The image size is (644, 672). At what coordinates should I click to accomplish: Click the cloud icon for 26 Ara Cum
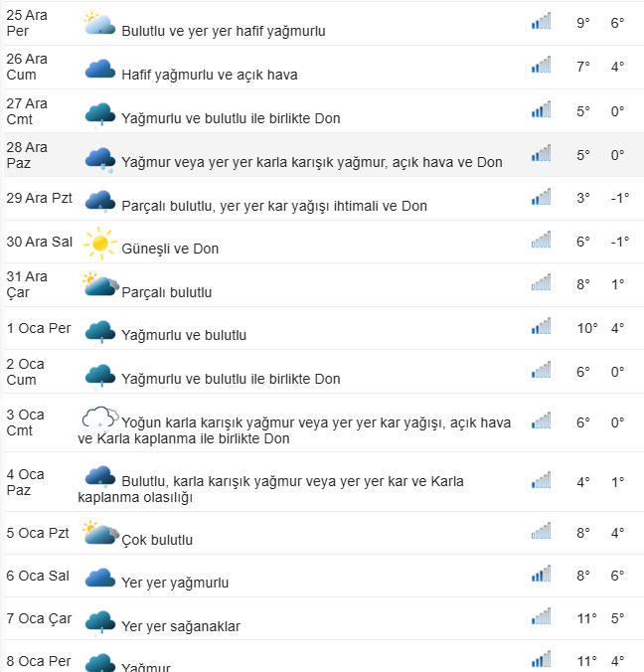(x=99, y=69)
